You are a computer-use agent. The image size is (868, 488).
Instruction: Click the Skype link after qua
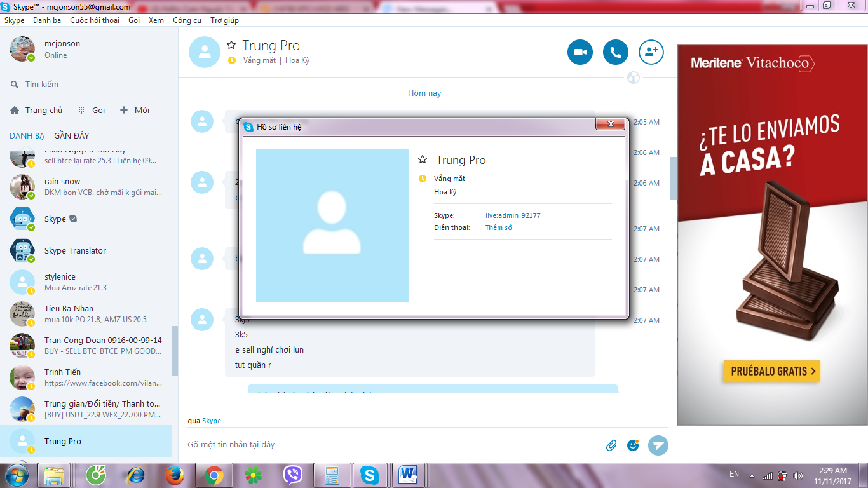pyautogui.click(x=212, y=421)
